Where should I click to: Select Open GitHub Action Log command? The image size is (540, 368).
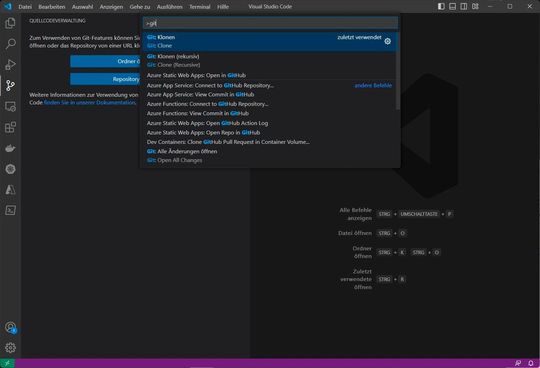[x=269, y=123]
